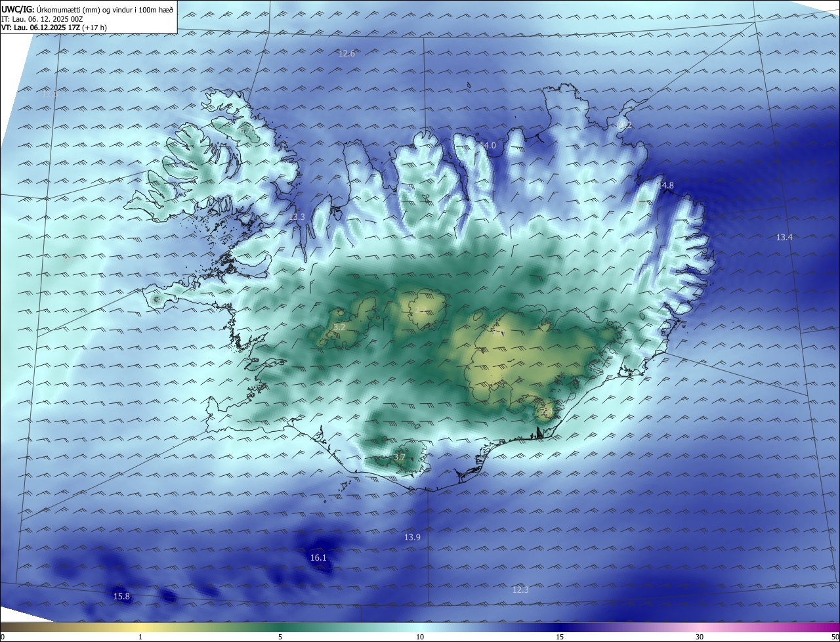Click the 3.7 value over the southern glacier
Viewport: 840px width, 642px height.
(400, 457)
